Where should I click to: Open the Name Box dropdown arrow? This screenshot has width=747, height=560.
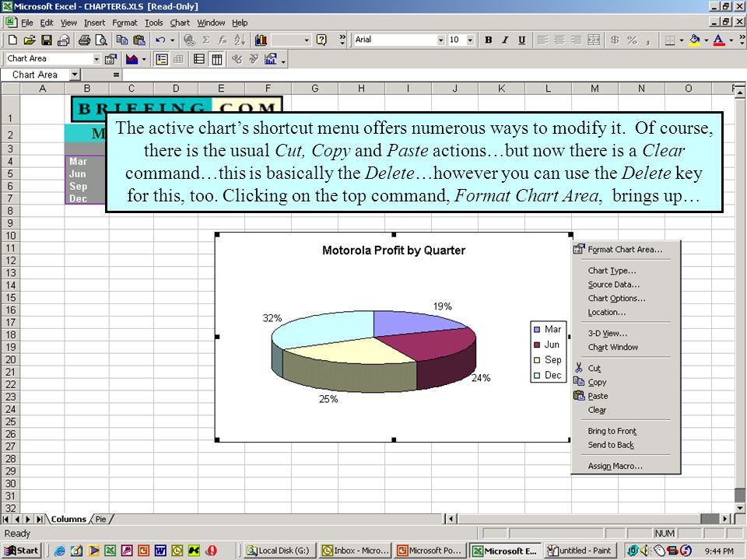coord(75,75)
